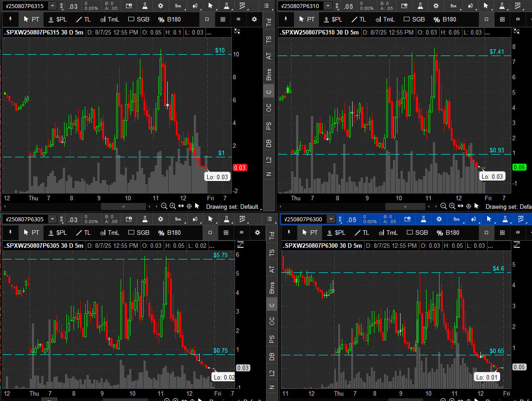This screenshot has height=401, width=532.
Task: Toggle the pin on P6315 drawing toolbar
Action: (x=10, y=19)
